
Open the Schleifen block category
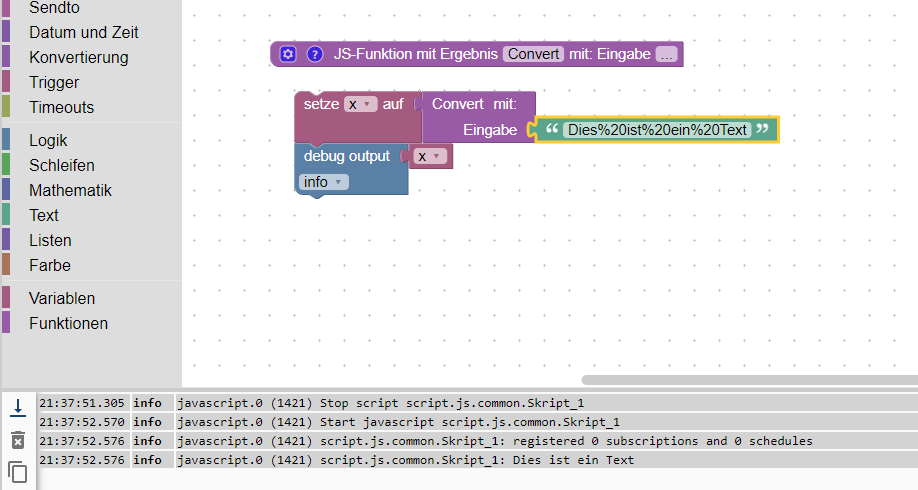tap(61, 165)
